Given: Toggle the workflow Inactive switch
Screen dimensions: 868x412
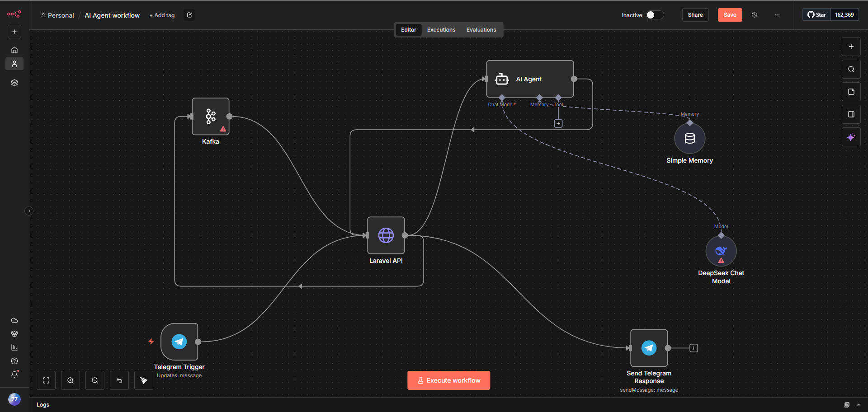Looking at the screenshot, I should point(654,15).
